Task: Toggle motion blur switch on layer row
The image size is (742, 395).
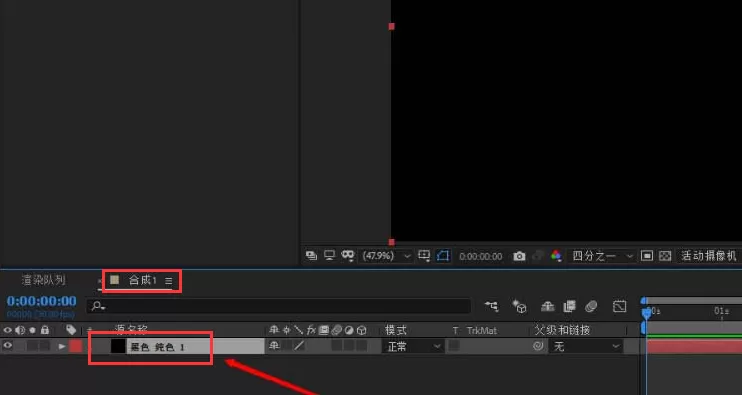Action: pos(336,346)
